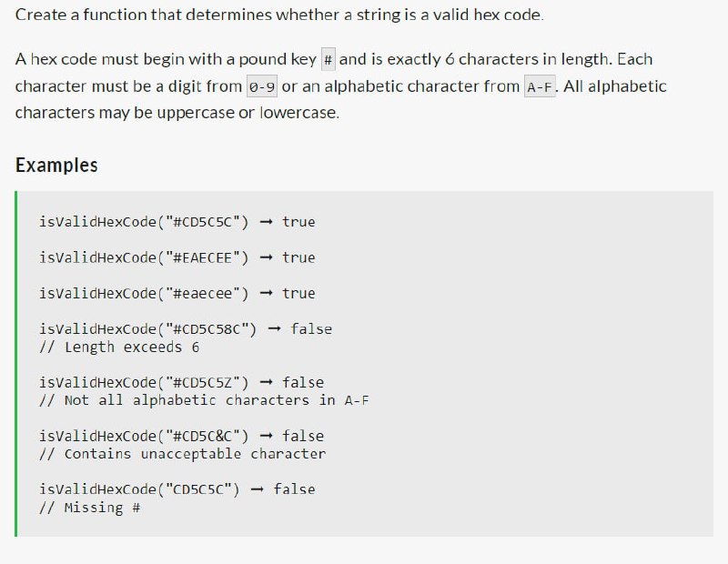
Task: Click the comment "Length exceeds 6"
Action: click(119, 347)
